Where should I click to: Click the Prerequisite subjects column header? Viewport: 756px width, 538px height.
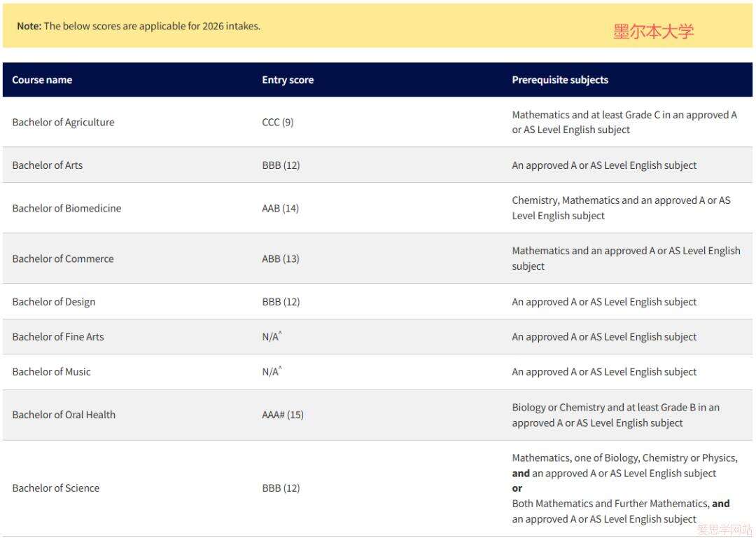pyautogui.click(x=560, y=80)
